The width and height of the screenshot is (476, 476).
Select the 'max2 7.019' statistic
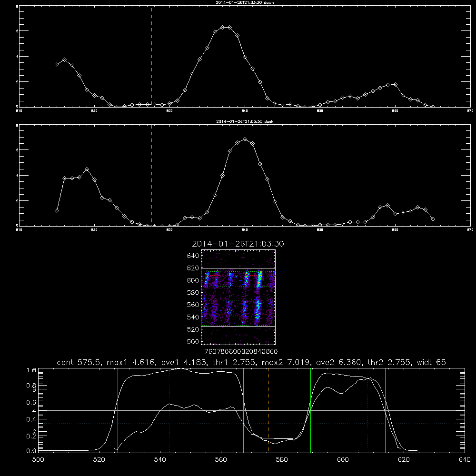pyautogui.click(x=286, y=362)
